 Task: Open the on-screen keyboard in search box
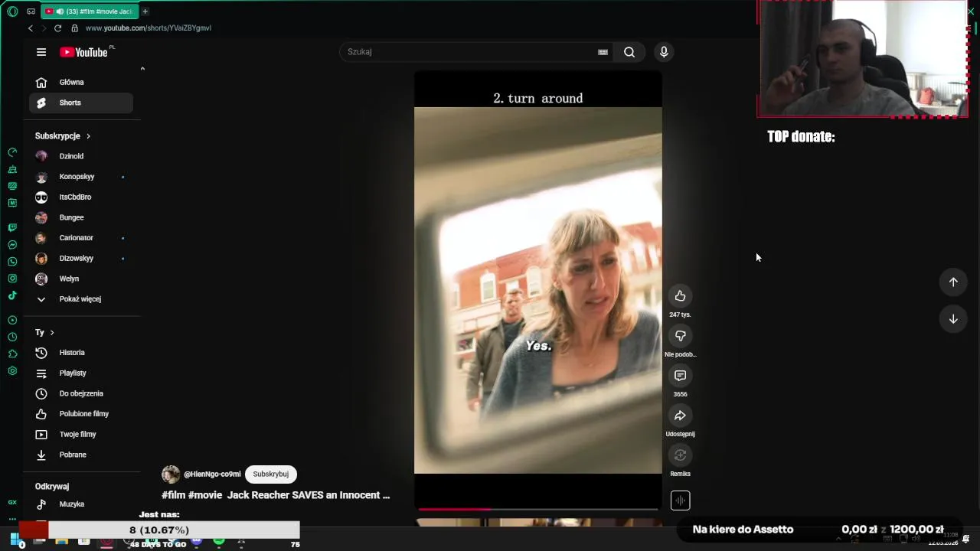click(603, 52)
